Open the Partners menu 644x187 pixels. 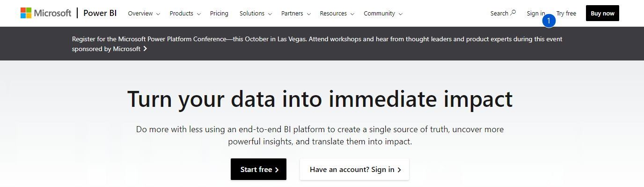296,13
